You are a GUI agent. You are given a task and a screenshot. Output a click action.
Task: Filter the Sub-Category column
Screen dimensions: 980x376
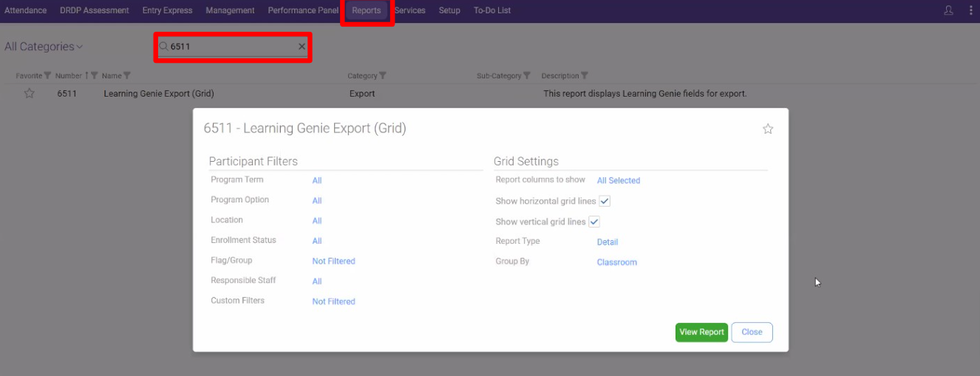coord(527,75)
